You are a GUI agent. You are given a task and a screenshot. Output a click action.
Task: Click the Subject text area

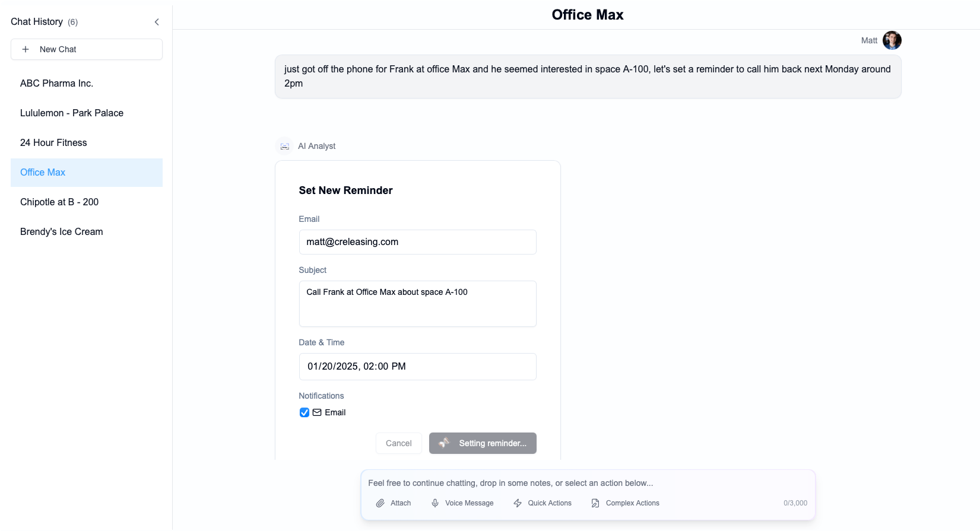tap(417, 304)
